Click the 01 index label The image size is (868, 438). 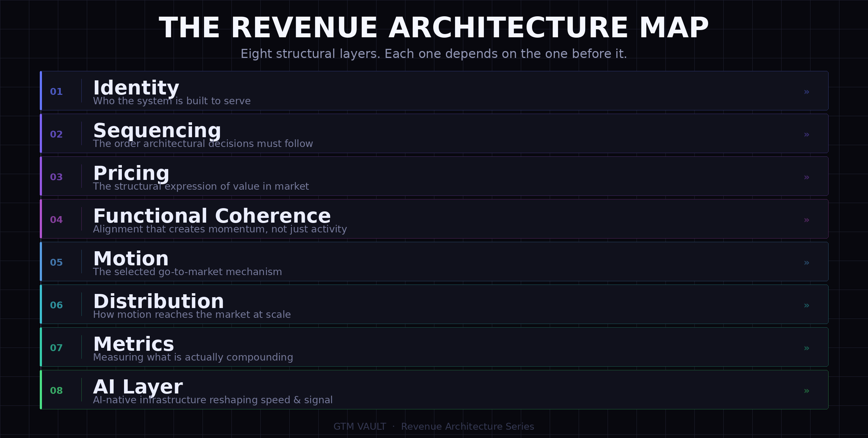coord(56,92)
